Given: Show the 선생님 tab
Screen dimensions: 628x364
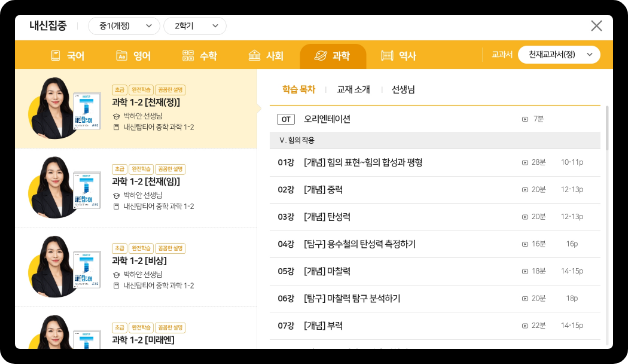Looking at the screenshot, I should [x=403, y=89].
